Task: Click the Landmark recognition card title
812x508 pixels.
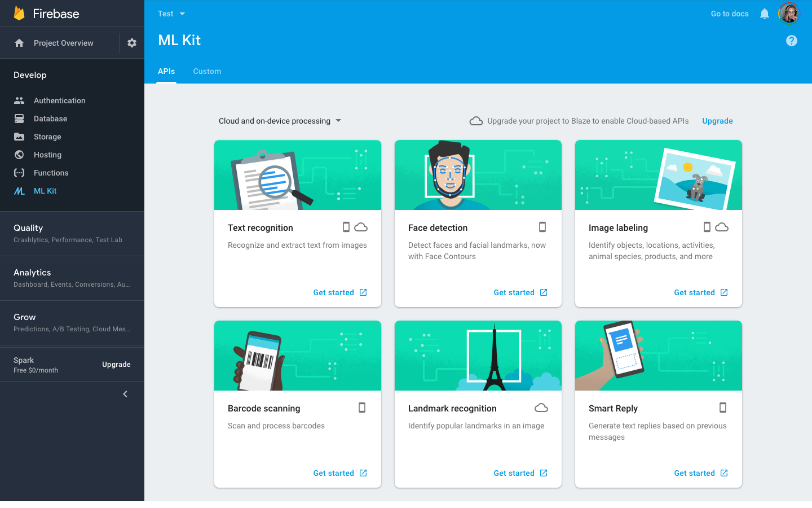Action: [452, 408]
